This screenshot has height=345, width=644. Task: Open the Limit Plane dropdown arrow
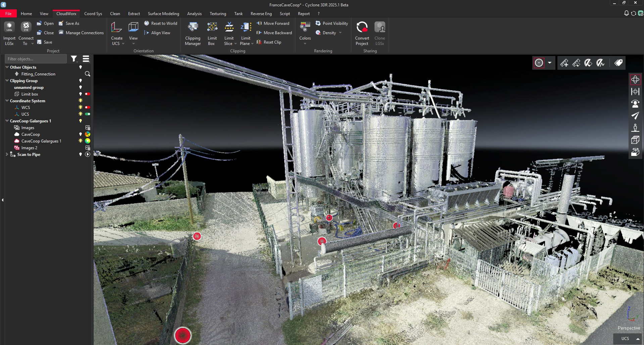coord(252,44)
